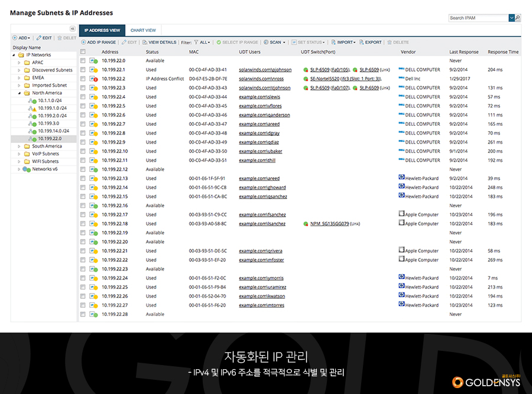Screen dimensions: 532x394
Task: Click the Apple vendor icon for 10.199.22.17
Action: tap(401, 213)
